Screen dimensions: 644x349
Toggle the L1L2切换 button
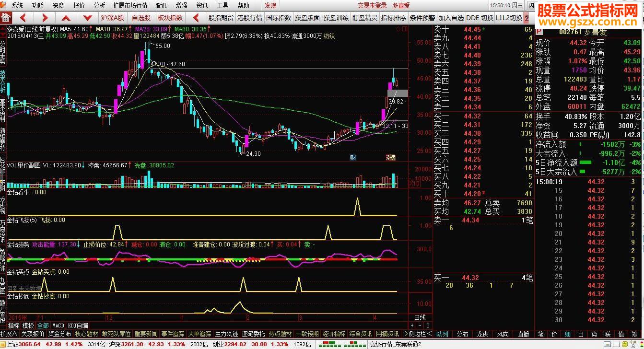(x=509, y=18)
